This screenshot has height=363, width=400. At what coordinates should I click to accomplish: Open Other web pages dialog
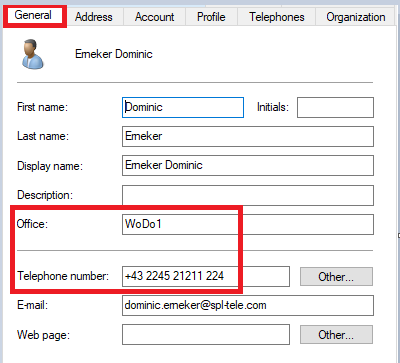click(x=336, y=334)
